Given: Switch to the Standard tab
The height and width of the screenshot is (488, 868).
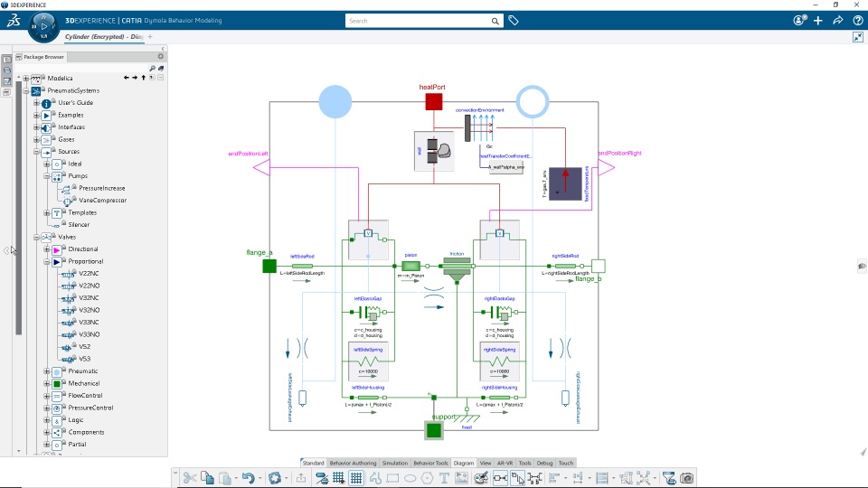Looking at the screenshot, I should (313, 463).
